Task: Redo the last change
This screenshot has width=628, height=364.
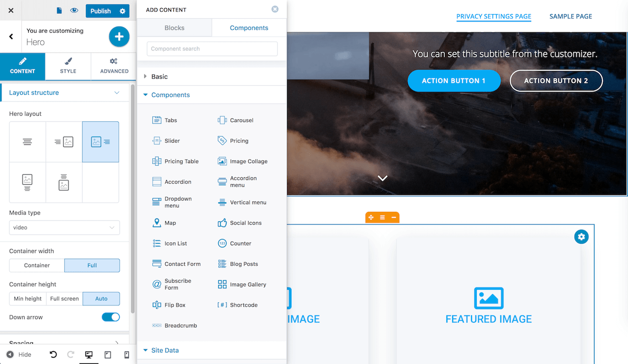Action: tap(71, 355)
